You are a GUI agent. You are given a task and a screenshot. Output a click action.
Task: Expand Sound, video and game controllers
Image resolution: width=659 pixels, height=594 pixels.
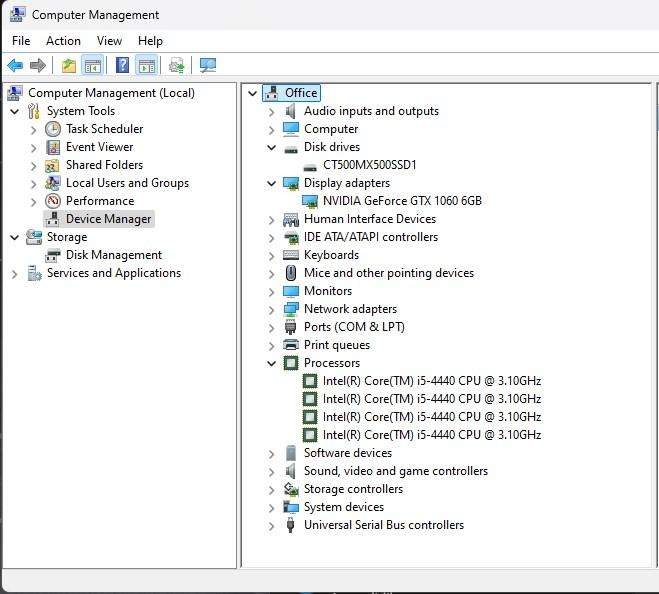click(272, 472)
